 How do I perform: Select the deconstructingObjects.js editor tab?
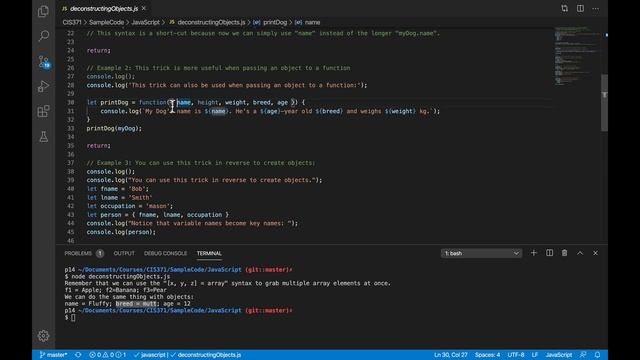tap(103, 8)
